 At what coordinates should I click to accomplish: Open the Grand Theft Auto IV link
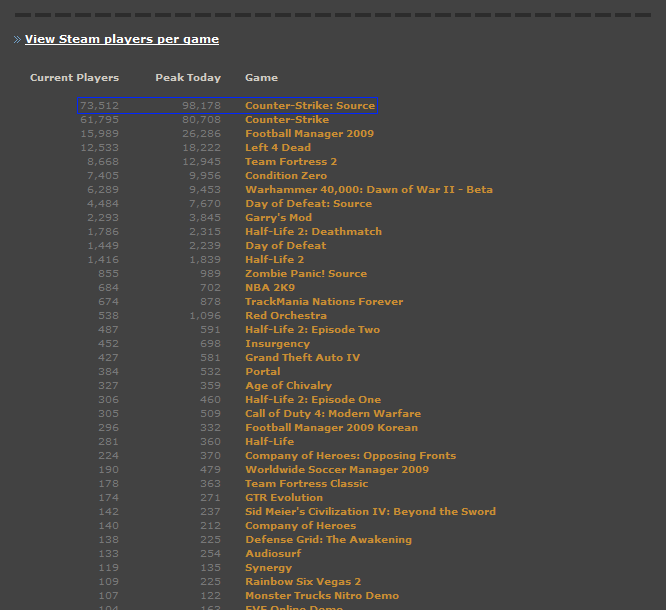[x=303, y=358]
